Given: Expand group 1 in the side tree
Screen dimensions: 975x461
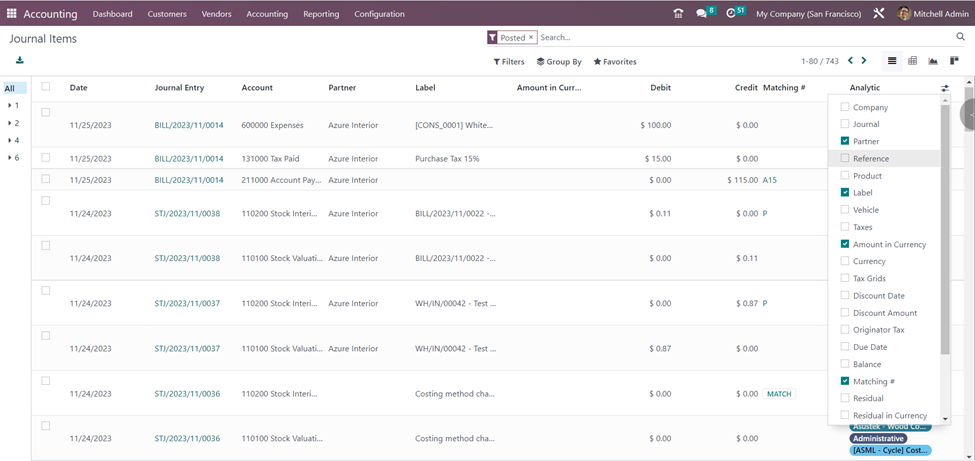Looking at the screenshot, I should point(14,105).
